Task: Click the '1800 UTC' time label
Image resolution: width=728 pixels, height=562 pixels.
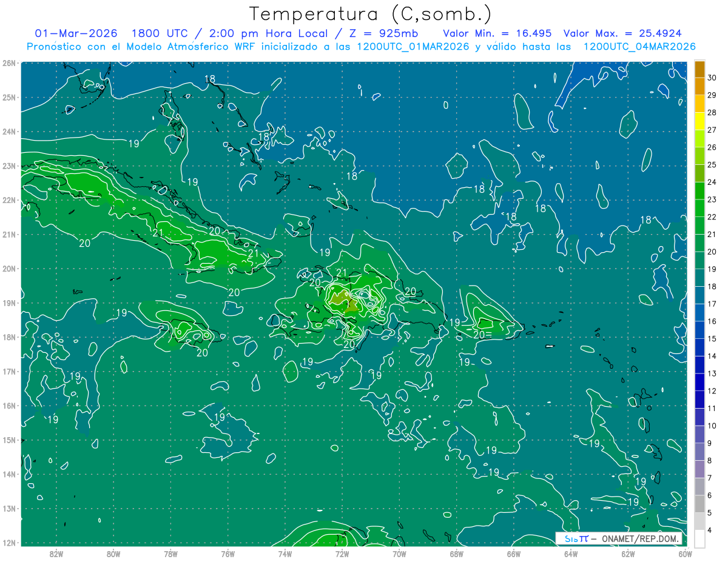Action: [160, 33]
